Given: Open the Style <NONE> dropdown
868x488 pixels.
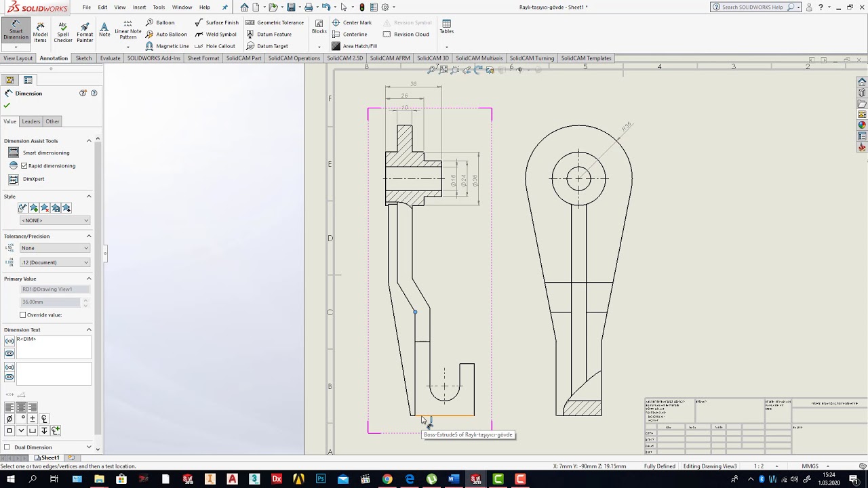Looking at the screenshot, I should click(x=55, y=220).
